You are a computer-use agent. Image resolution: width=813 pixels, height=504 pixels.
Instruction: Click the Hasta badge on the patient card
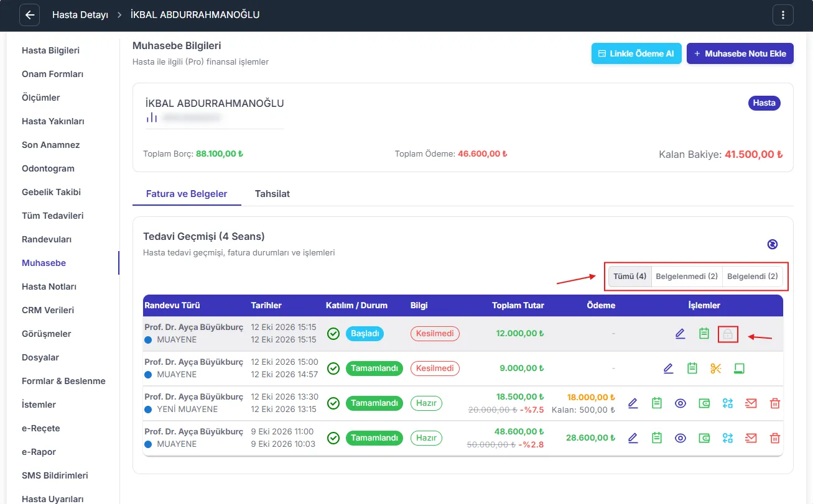click(x=764, y=103)
